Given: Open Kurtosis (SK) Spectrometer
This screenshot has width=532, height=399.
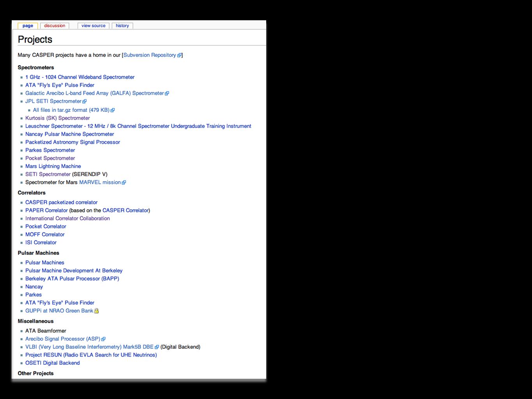Looking at the screenshot, I should [58, 118].
